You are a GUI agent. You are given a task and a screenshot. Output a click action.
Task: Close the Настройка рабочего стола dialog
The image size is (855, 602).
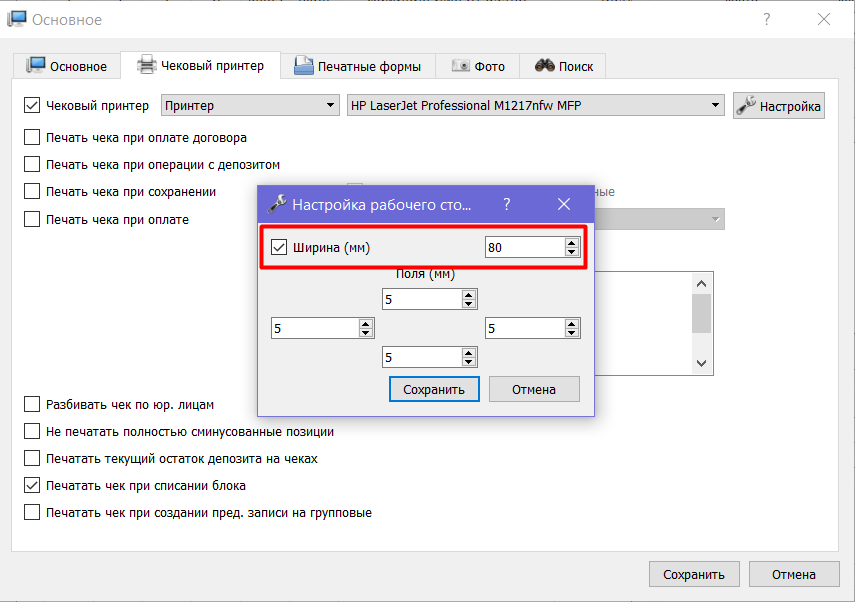pos(564,204)
